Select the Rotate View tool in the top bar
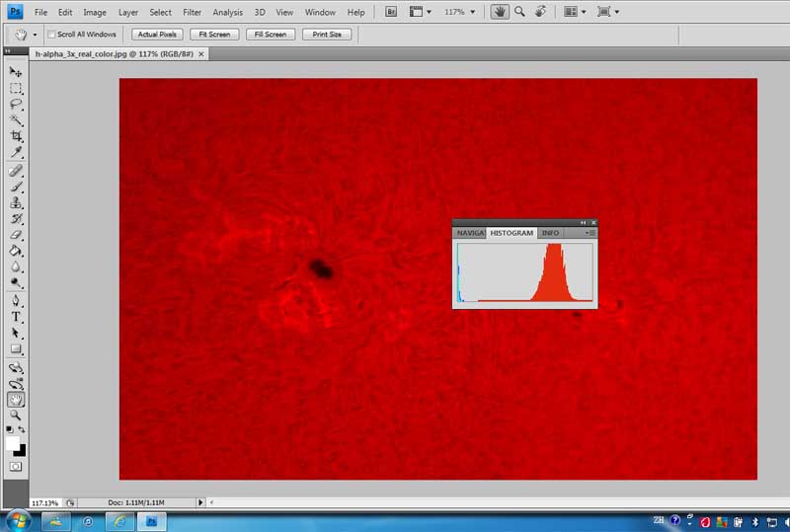This screenshot has width=790, height=532. 539,12
